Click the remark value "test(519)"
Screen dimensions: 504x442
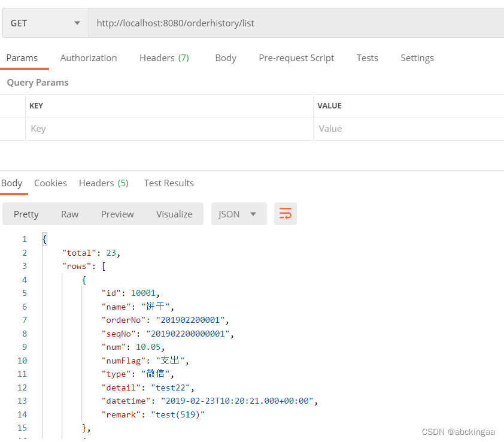pyautogui.click(x=178, y=414)
